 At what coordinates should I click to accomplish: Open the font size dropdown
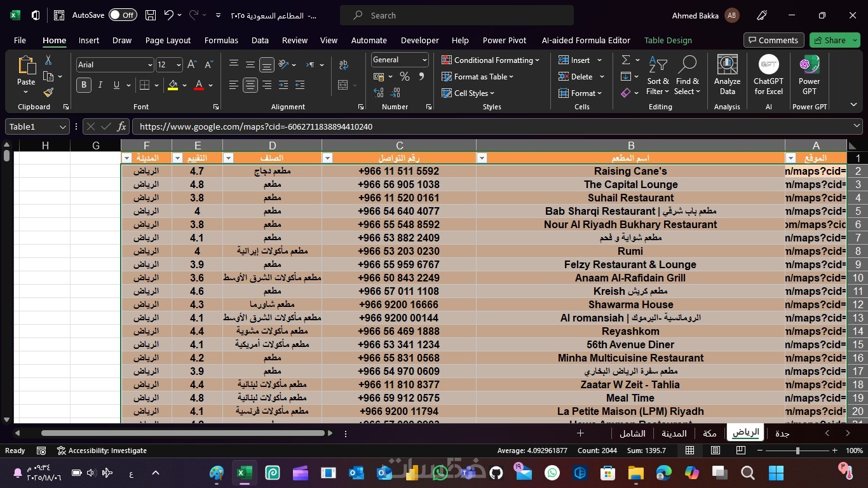[x=179, y=65]
